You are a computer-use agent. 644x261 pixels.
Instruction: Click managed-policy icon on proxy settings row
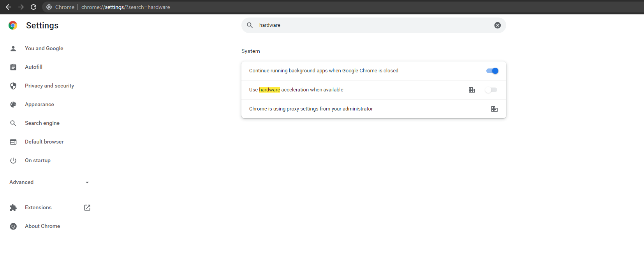[494, 109]
